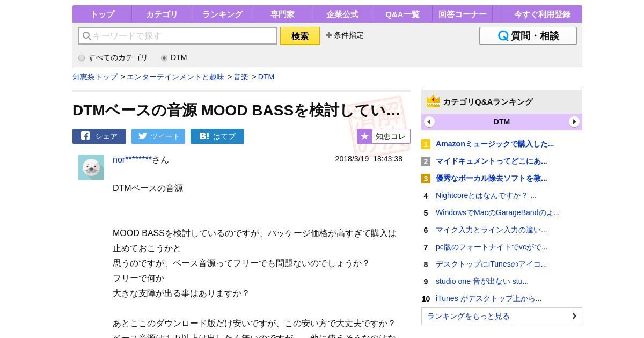
Task: Open the Q&A一覧 navigation tab
Action: 402,14
